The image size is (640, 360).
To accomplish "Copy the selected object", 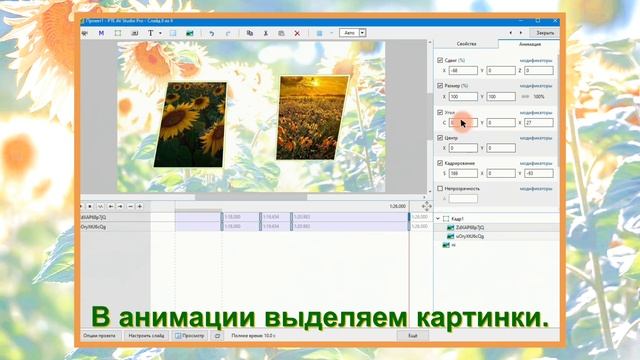I will tap(249, 33).
